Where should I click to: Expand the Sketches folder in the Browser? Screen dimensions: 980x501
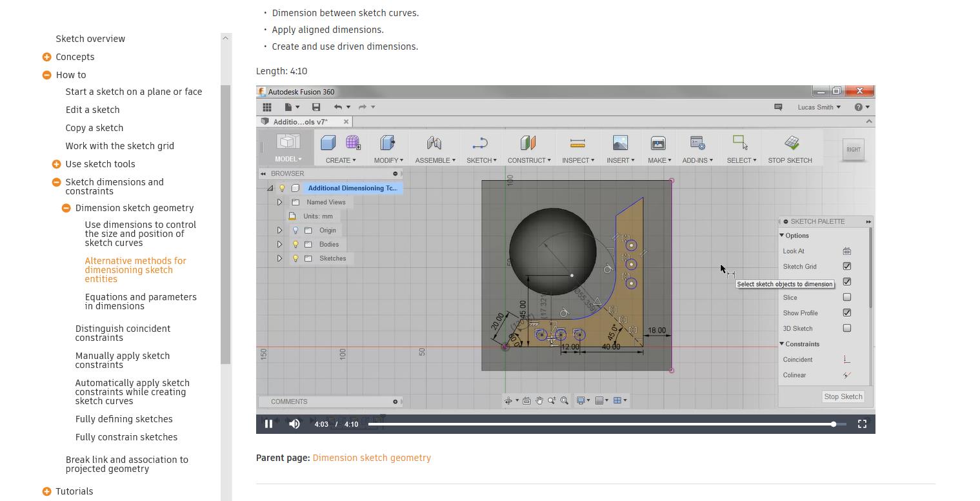[279, 258]
